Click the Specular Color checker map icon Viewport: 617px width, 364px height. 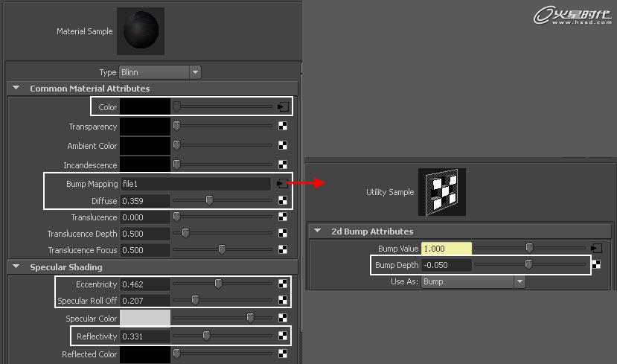[x=283, y=318]
